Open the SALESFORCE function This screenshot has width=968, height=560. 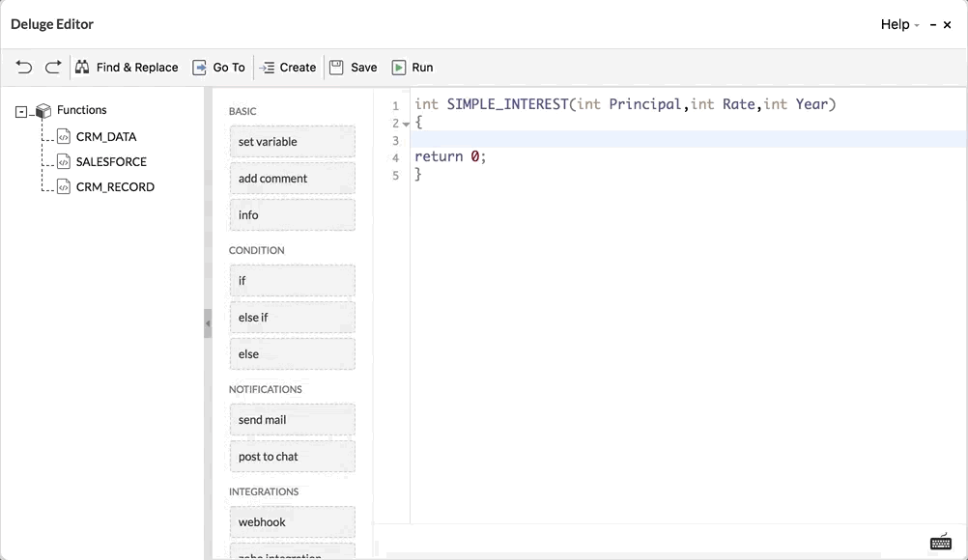coord(111,162)
